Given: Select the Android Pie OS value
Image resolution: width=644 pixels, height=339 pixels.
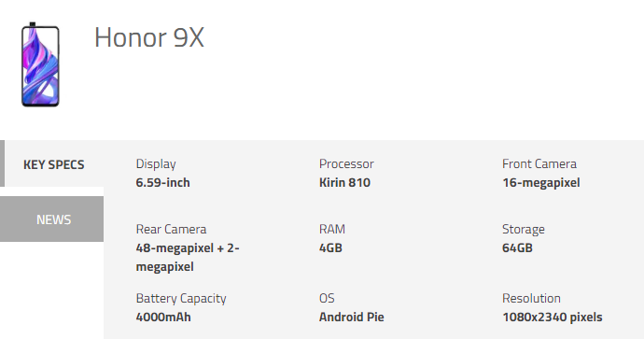Looking at the screenshot, I should [351, 317].
